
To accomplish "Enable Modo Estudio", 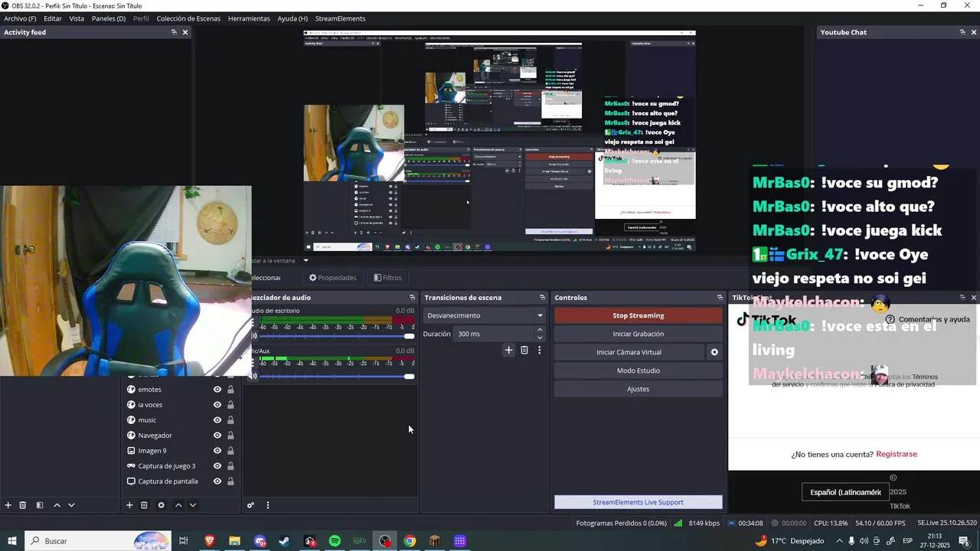I will click(x=638, y=370).
